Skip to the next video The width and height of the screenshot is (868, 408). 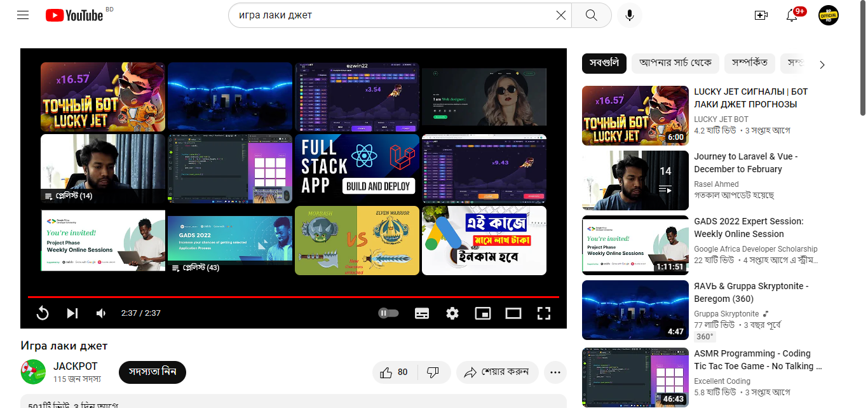point(72,313)
